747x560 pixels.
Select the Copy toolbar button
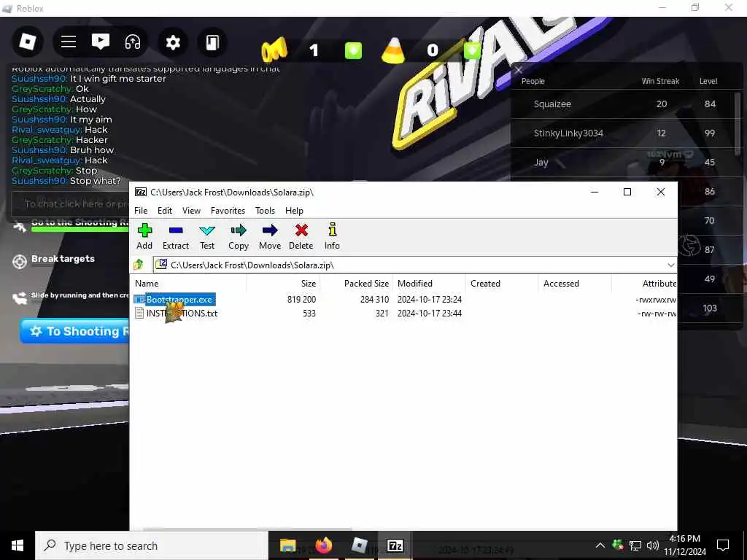pos(239,236)
